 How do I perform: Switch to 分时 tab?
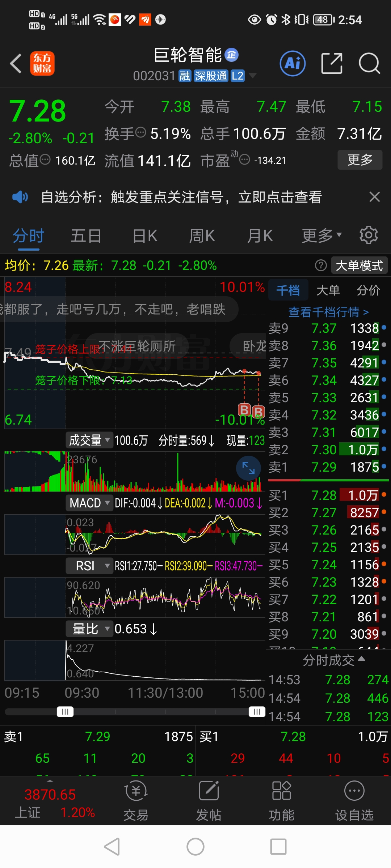click(29, 236)
